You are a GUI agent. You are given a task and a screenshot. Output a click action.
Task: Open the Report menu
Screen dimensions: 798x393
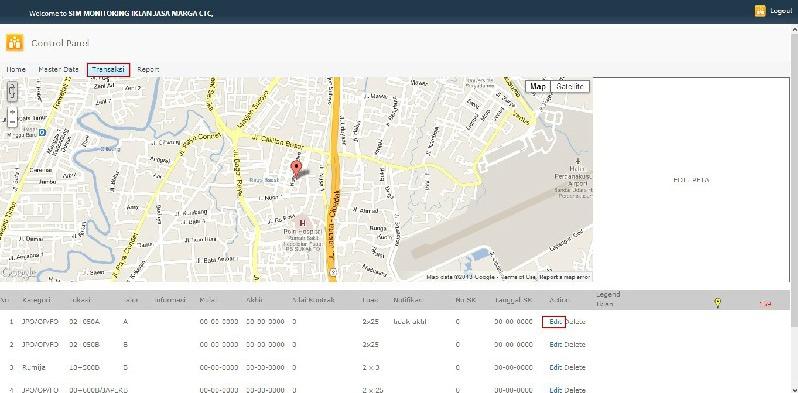coord(148,69)
